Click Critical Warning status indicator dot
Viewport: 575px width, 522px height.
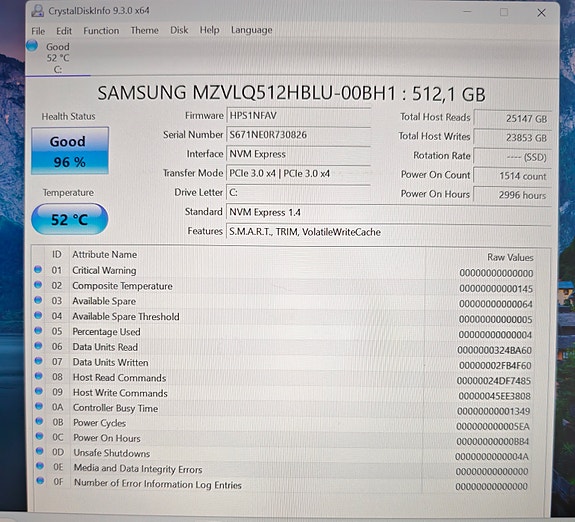coord(38,269)
